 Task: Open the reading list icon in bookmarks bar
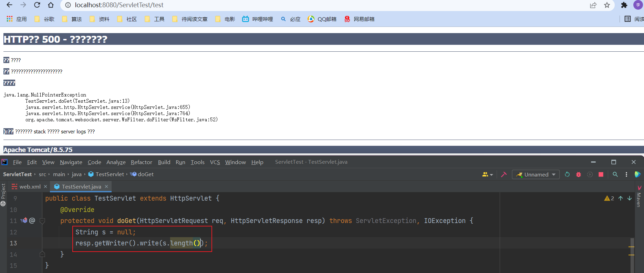tap(628, 19)
